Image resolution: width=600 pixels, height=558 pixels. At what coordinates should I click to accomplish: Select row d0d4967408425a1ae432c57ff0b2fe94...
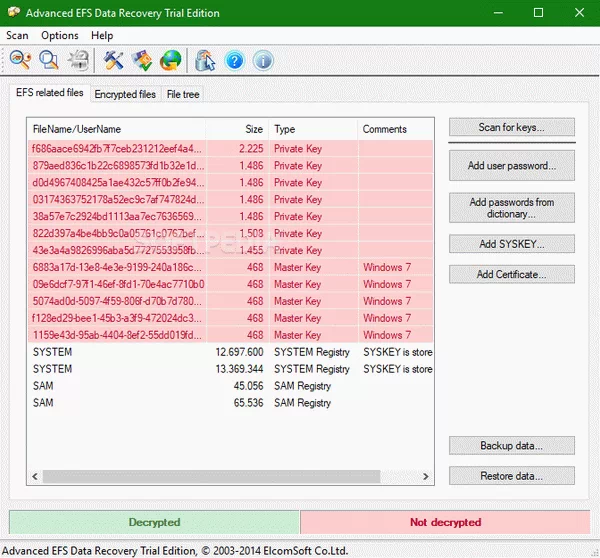click(230, 183)
